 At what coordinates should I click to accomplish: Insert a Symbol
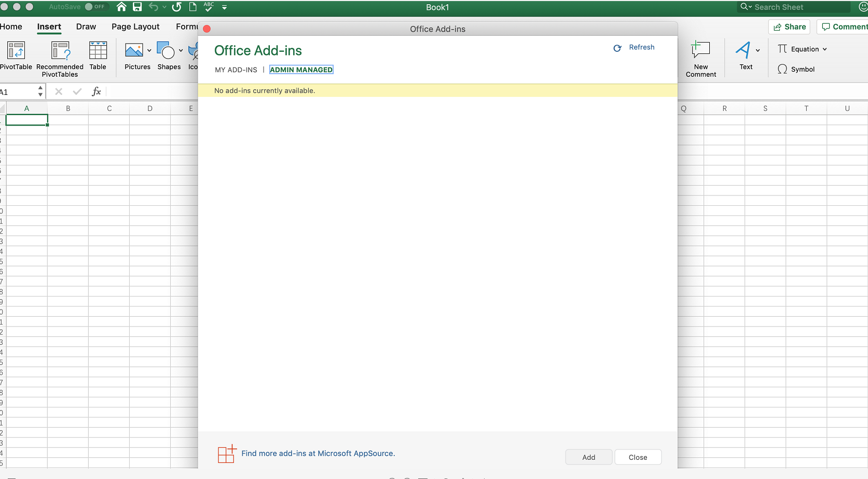[800, 69]
